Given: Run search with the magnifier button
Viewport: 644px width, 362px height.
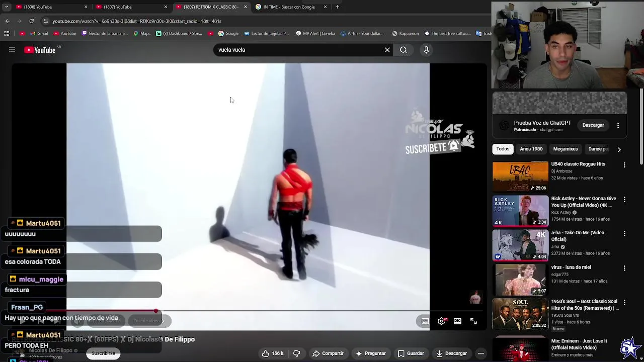Looking at the screenshot, I should [x=404, y=50].
